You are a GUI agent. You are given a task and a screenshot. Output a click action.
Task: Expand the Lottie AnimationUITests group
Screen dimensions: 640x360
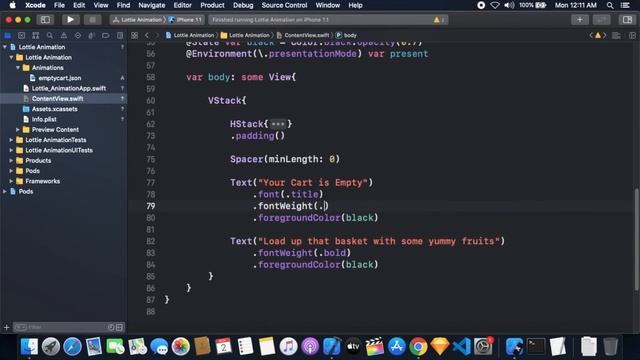pos(11,150)
